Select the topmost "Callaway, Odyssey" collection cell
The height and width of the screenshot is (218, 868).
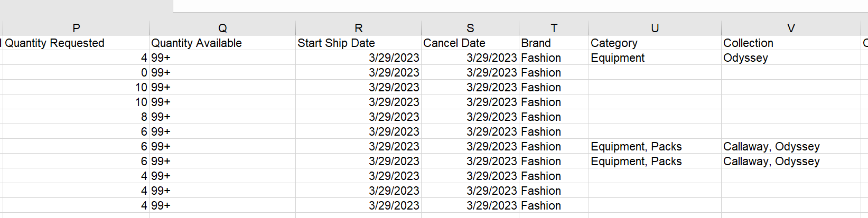(x=791, y=146)
